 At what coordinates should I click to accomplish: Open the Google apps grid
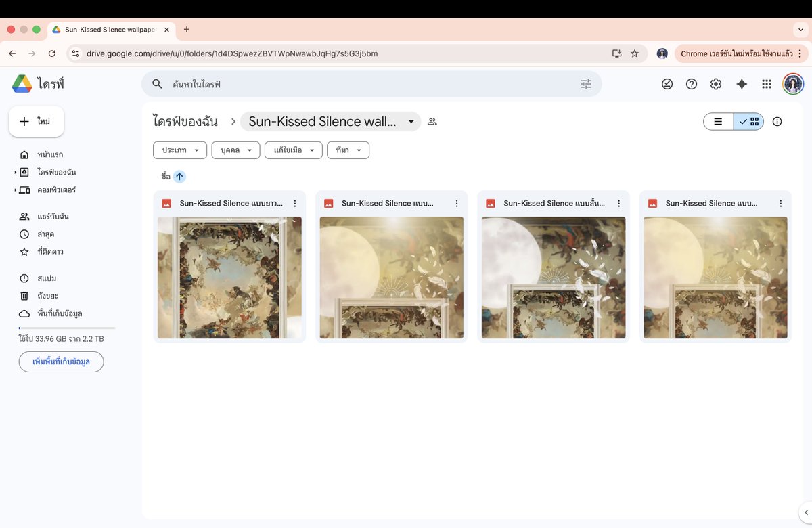[x=767, y=84]
